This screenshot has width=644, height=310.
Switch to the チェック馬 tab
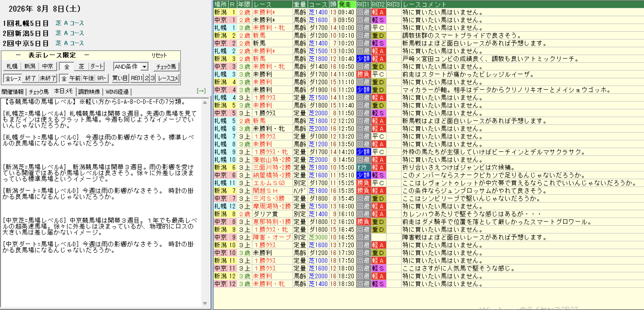(x=38, y=92)
